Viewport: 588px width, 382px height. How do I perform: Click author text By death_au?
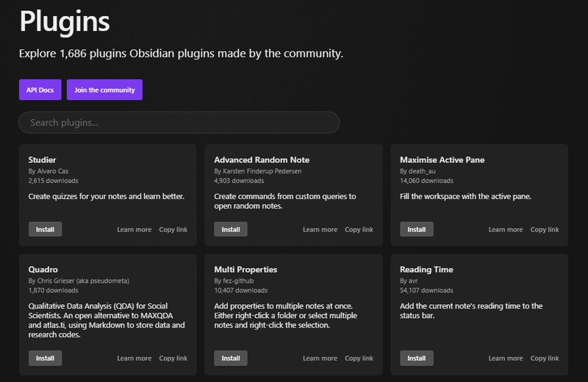(x=417, y=171)
